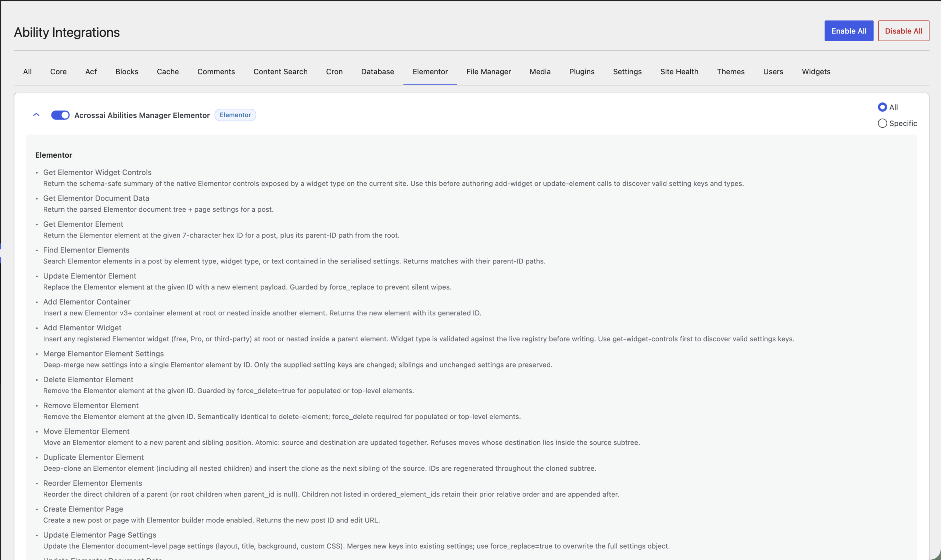Click the Ability Integrations page title
The image size is (941, 560).
point(67,32)
